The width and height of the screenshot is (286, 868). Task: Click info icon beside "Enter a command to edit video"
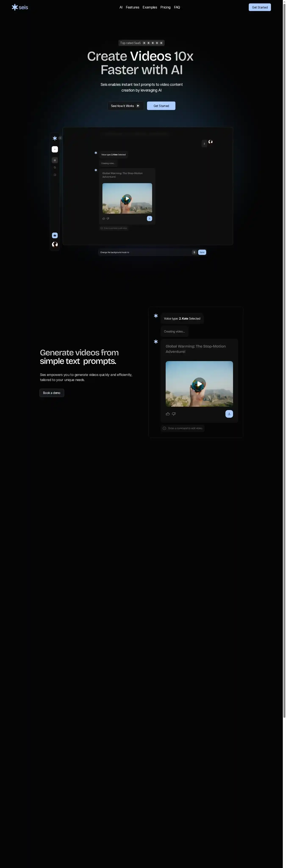pos(164,428)
